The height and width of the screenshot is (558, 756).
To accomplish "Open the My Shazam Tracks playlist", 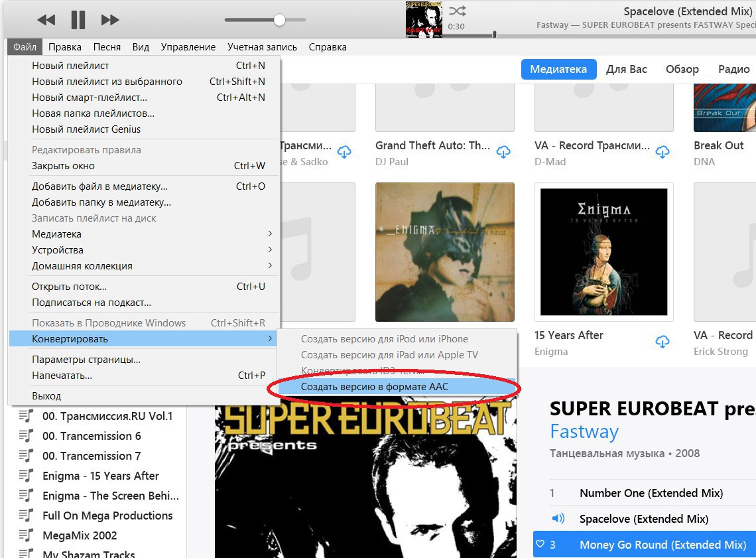I will coord(89,553).
